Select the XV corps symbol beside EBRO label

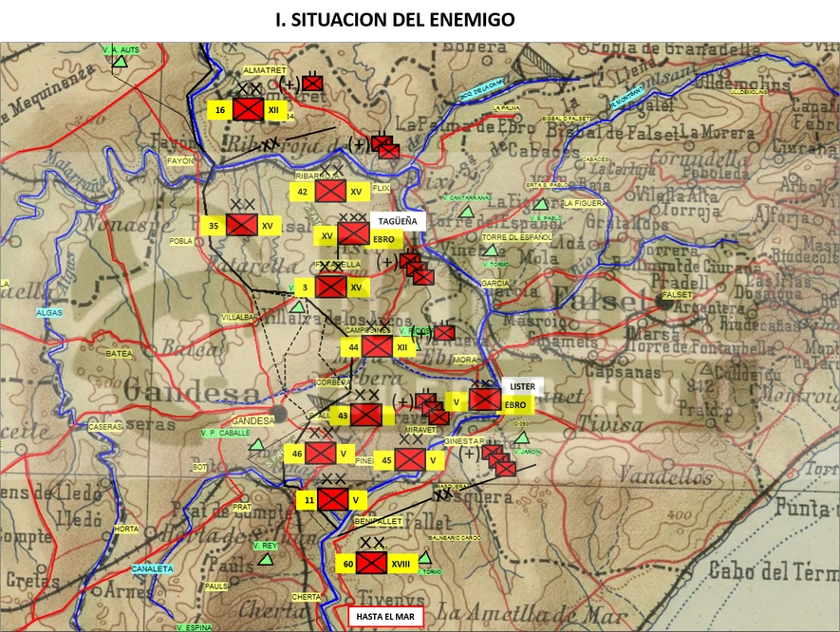[353, 234]
